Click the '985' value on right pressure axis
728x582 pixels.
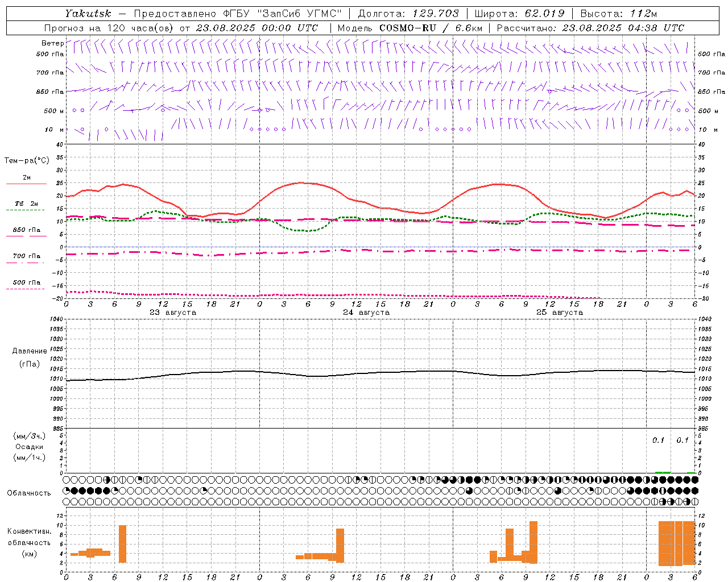click(703, 429)
